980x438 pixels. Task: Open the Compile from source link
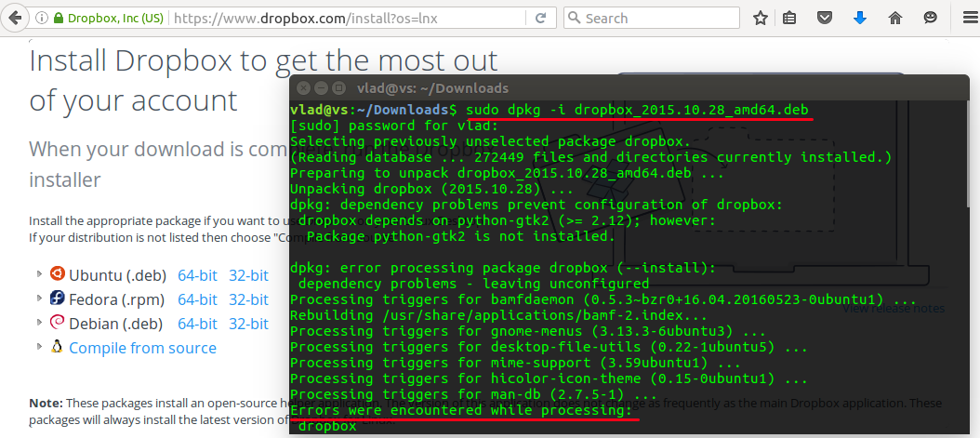142,348
